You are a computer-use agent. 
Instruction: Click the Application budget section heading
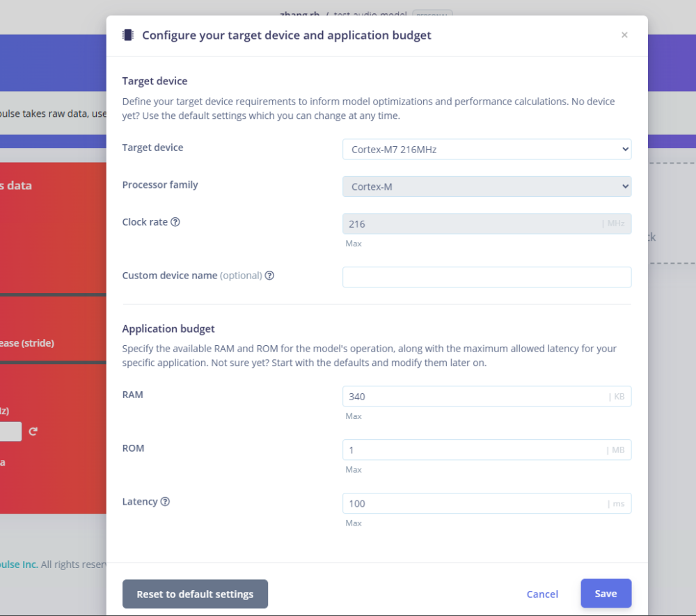pyautogui.click(x=168, y=329)
